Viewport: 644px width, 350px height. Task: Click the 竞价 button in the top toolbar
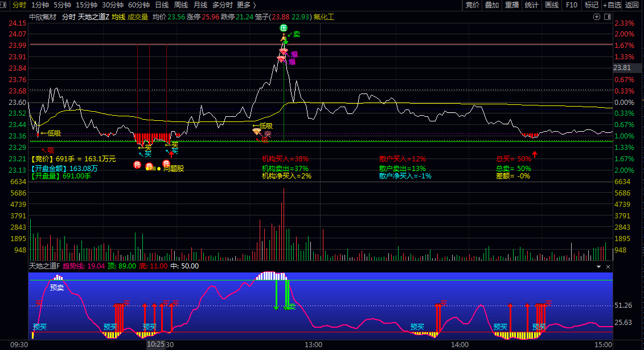472,5
